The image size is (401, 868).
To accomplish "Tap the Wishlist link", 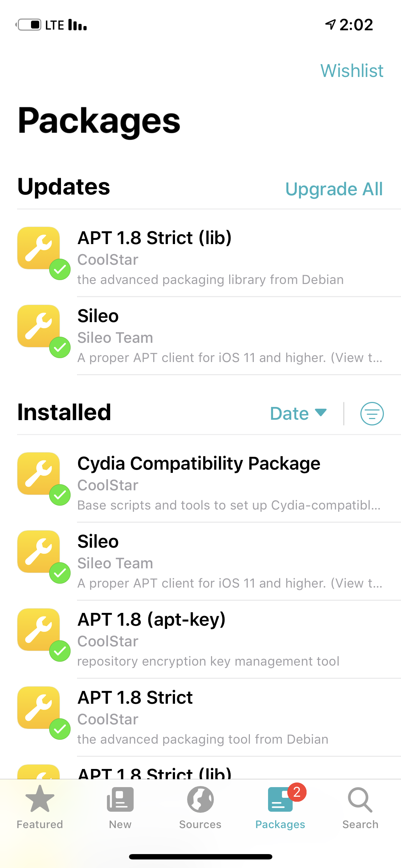I will coord(351,71).
